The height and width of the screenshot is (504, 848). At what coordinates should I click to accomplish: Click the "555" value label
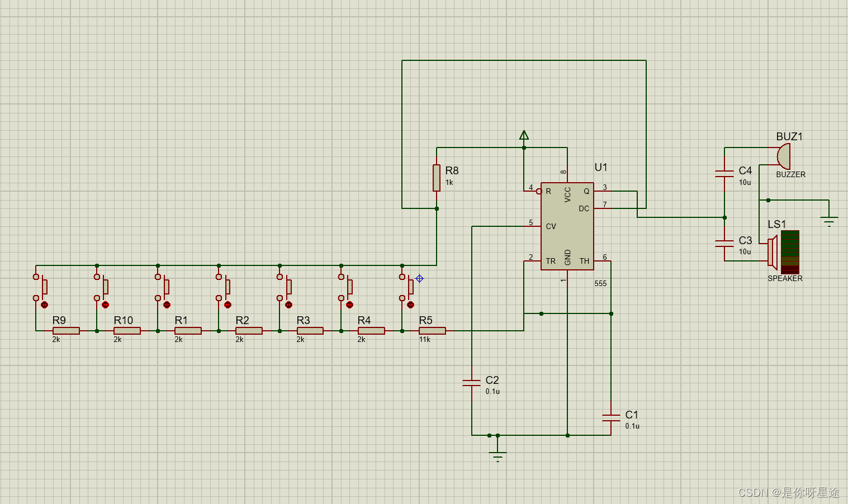point(600,283)
